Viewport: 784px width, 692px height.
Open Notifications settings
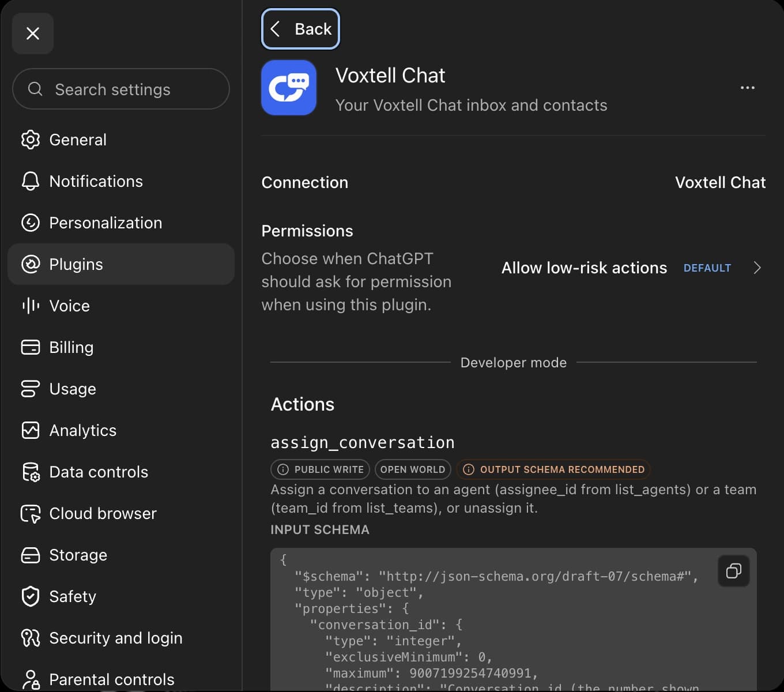[121, 181]
